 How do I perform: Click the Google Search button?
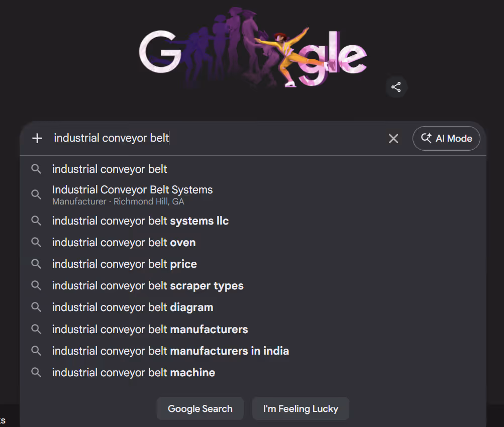point(200,408)
